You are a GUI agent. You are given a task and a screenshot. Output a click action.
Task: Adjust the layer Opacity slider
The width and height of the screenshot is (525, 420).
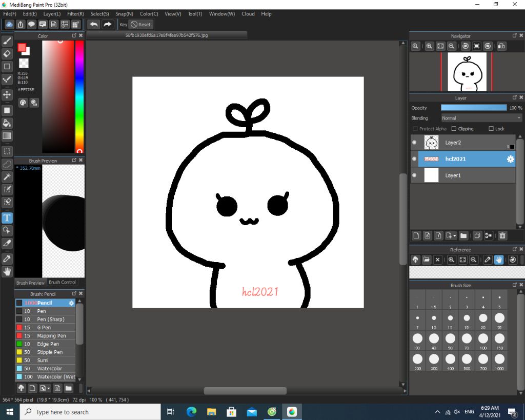pos(474,108)
